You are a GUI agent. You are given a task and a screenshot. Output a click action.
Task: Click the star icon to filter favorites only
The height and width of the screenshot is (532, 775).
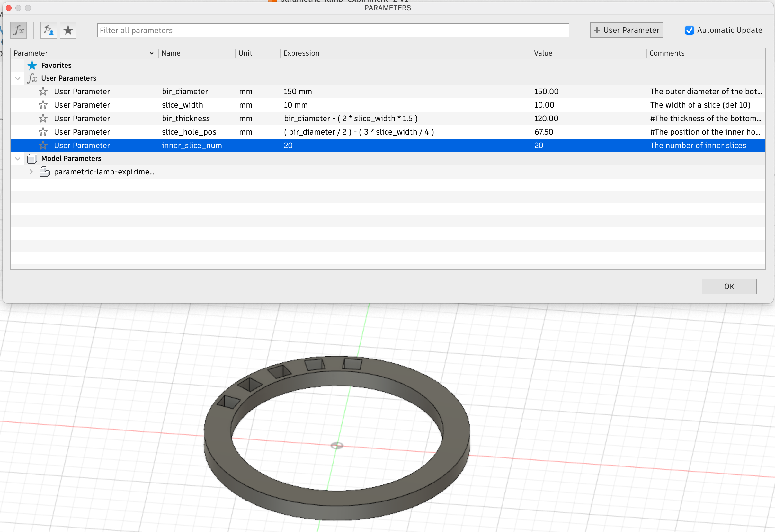[x=68, y=30]
